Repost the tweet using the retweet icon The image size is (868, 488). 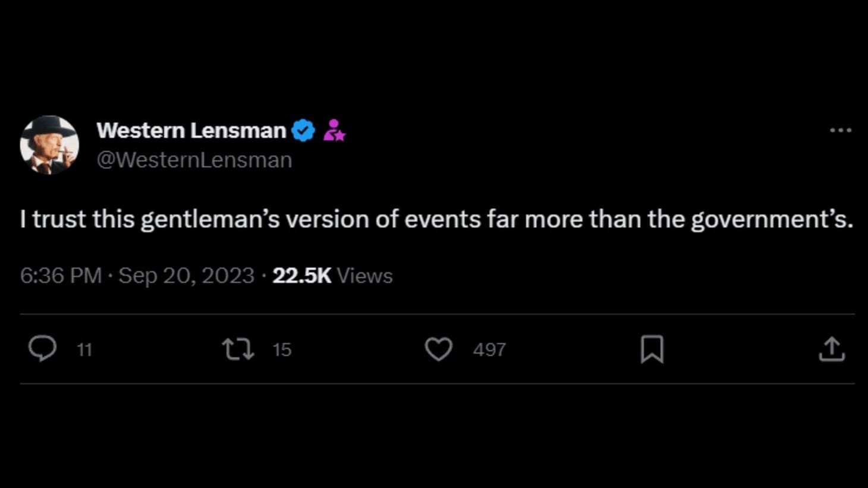pyautogui.click(x=238, y=349)
